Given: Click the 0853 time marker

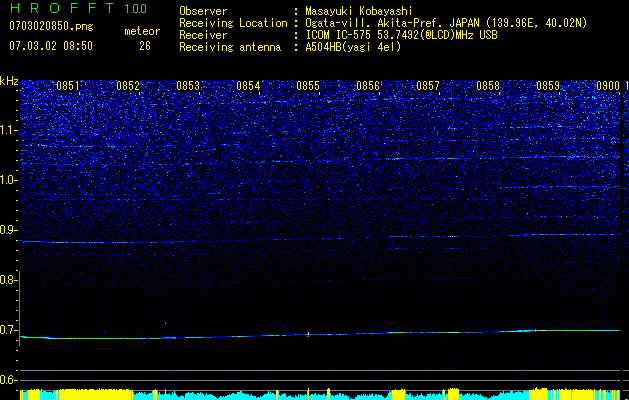Looking at the screenshot, I should tap(188, 86).
